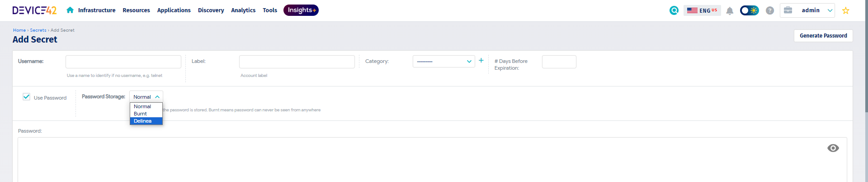This screenshot has height=182, width=868.
Task: Show password using the eye icon
Action: [x=833, y=148]
